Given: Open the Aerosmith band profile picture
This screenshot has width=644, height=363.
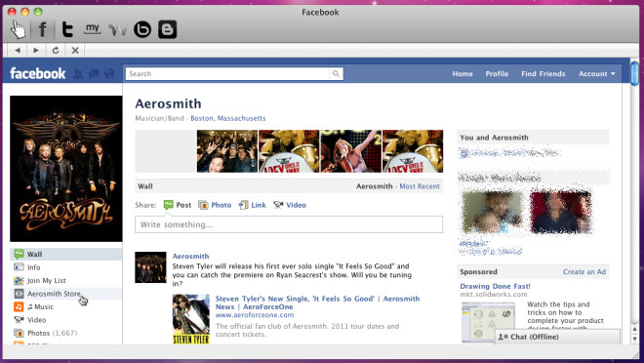Looking at the screenshot, I should [66, 169].
